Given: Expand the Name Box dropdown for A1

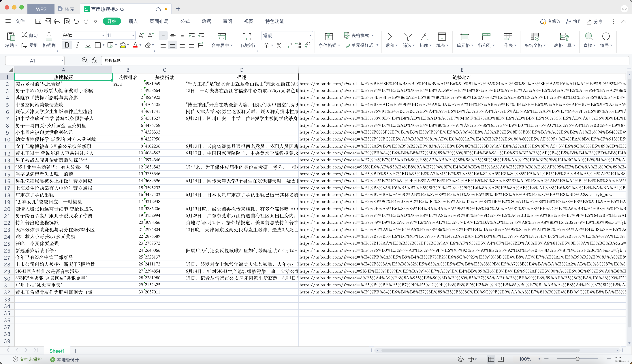Looking at the screenshot, I should (x=62, y=60).
